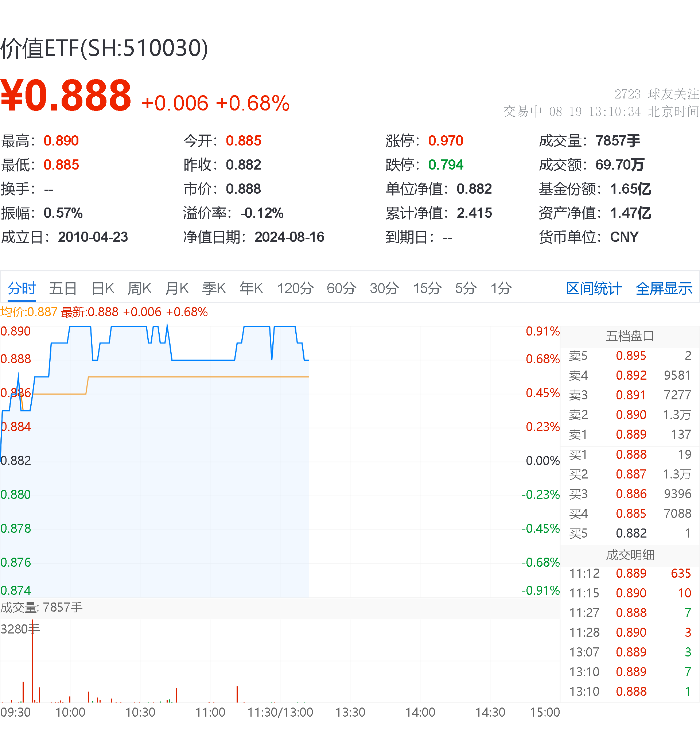
Task: Click the 价值ETF(SH:510030) title
Action: point(104,48)
